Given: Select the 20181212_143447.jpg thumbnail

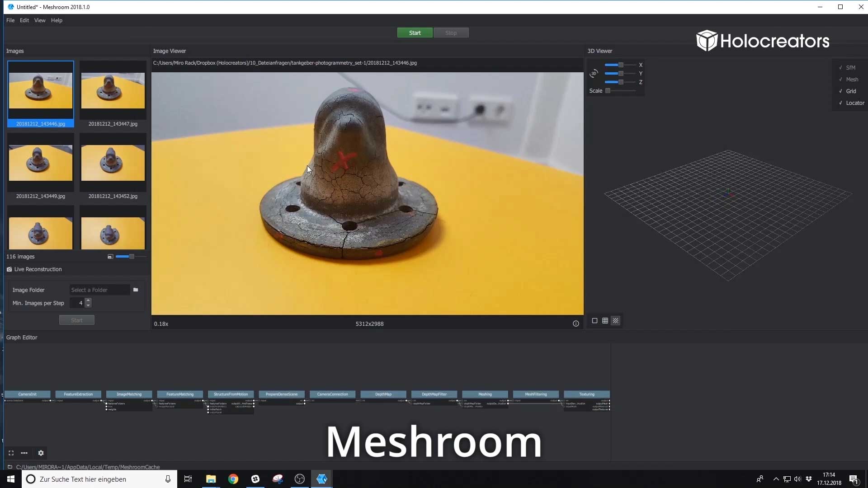Looking at the screenshot, I should point(113,91).
